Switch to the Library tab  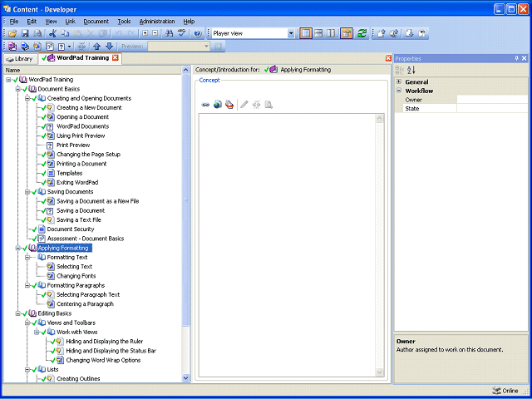pos(20,59)
